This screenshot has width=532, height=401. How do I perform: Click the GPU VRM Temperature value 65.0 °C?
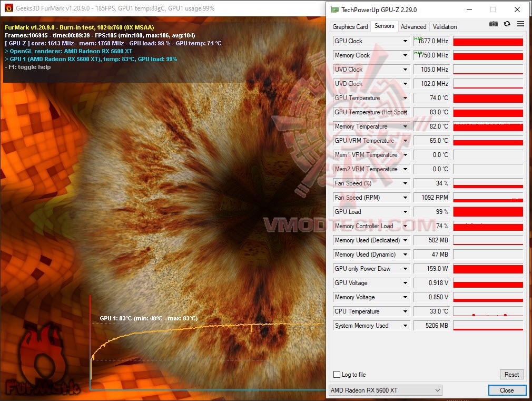(431, 141)
